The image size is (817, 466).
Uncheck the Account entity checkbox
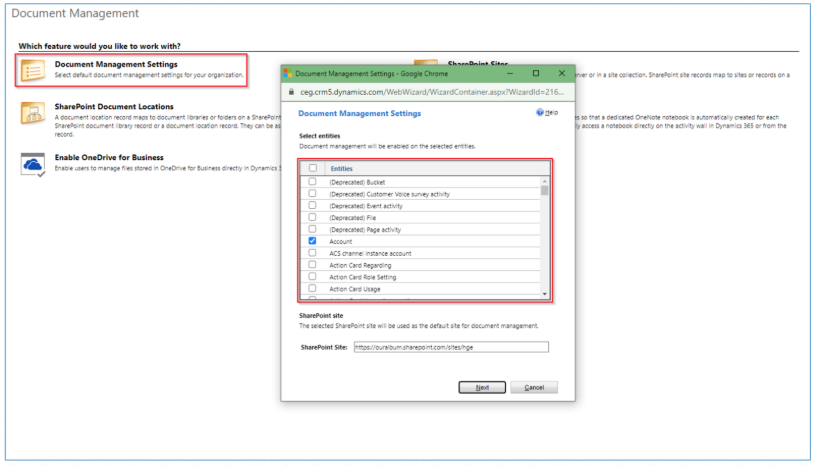pos(313,242)
